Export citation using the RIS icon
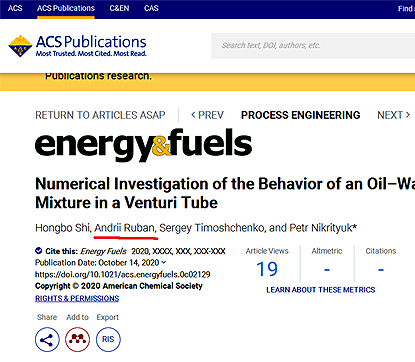This screenshot has width=415, height=362. (x=108, y=339)
